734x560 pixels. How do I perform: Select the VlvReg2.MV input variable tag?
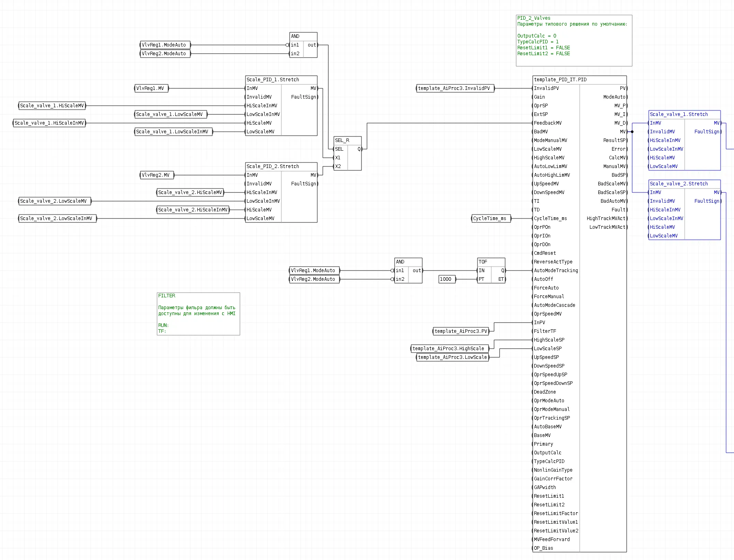pyautogui.click(x=157, y=175)
